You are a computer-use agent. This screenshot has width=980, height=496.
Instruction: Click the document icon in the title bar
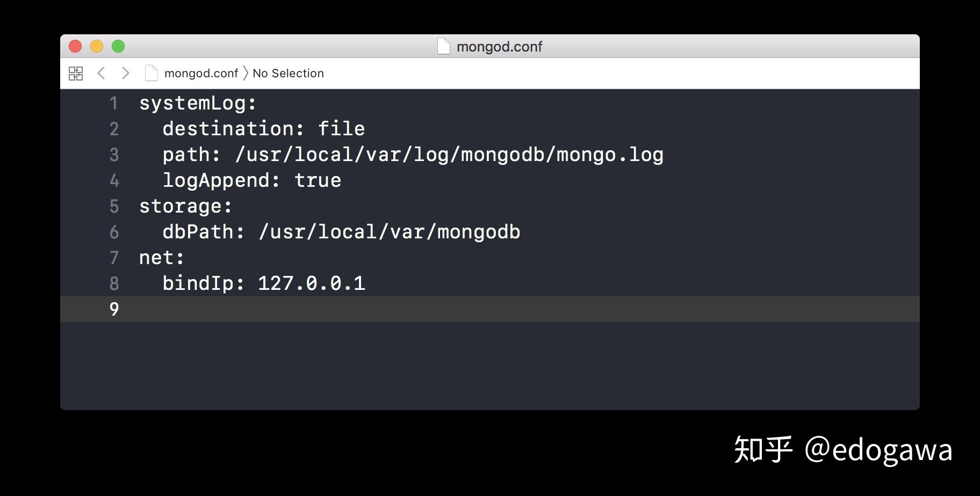point(444,46)
